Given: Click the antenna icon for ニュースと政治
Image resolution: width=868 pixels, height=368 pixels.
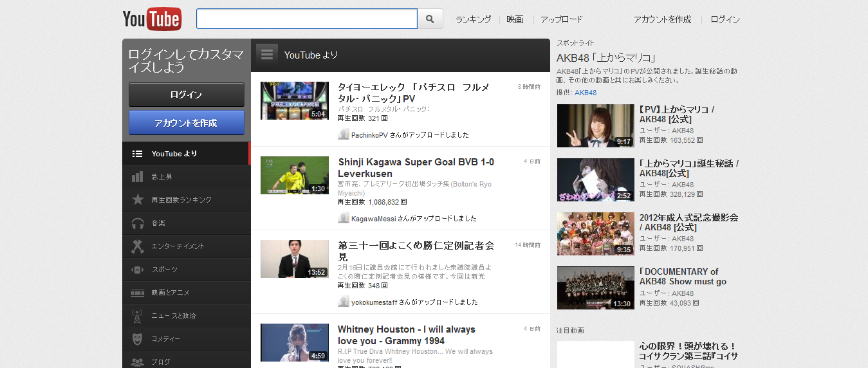Looking at the screenshot, I should click(137, 315).
